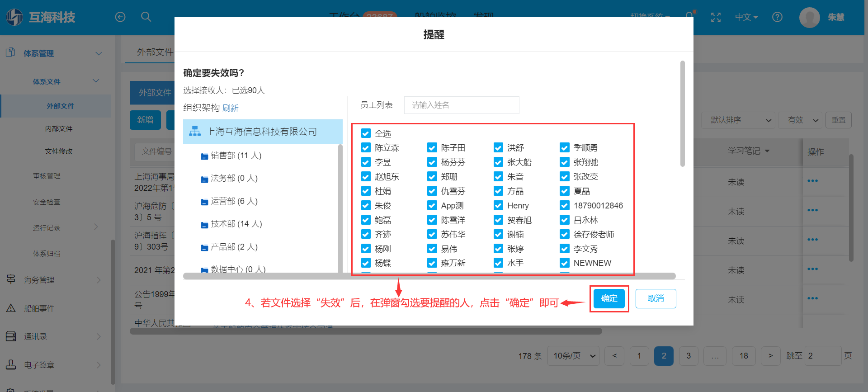Click the folder icon for 产品部
This screenshot has width=868, height=392.
[x=204, y=248]
